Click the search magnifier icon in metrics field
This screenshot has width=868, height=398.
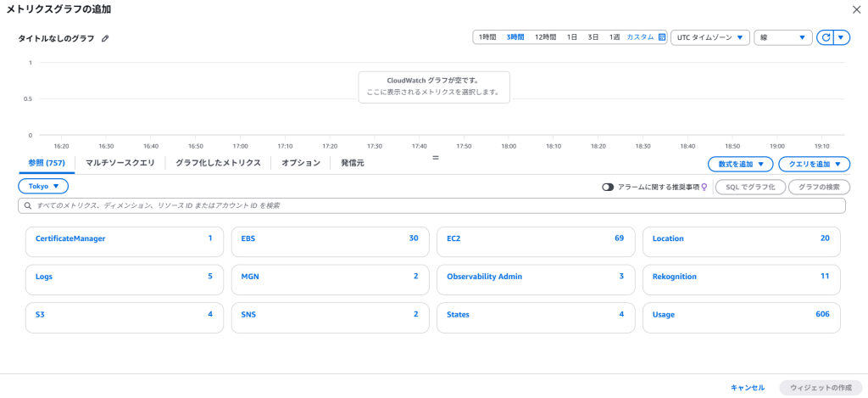pos(28,205)
